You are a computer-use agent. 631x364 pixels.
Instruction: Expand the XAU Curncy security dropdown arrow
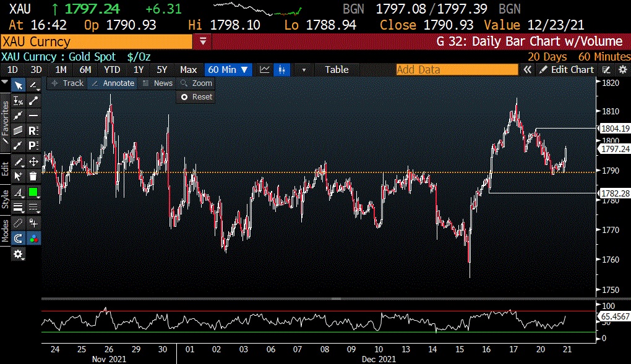(x=204, y=41)
